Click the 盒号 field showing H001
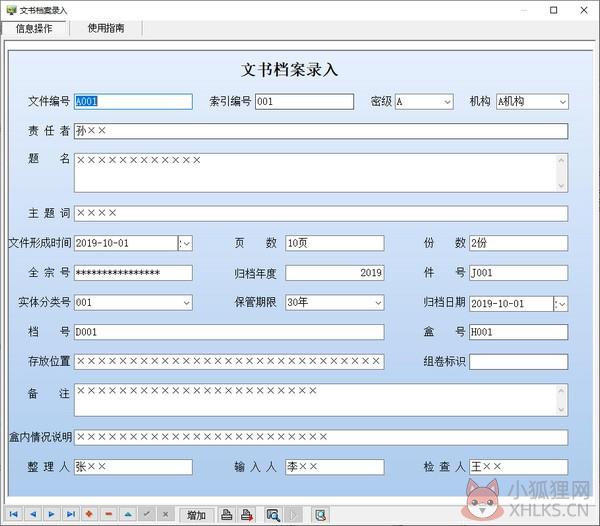The height and width of the screenshot is (526, 600). (x=518, y=332)
